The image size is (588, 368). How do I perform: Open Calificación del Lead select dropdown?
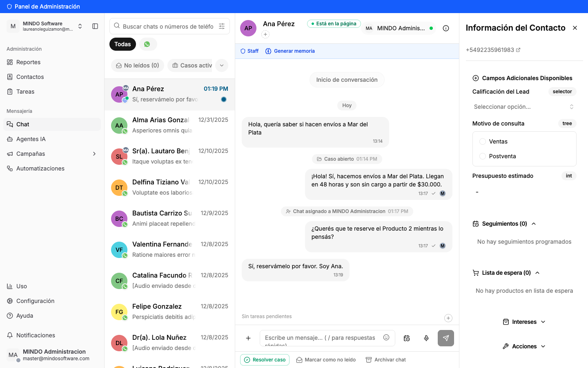pos(524,107)
